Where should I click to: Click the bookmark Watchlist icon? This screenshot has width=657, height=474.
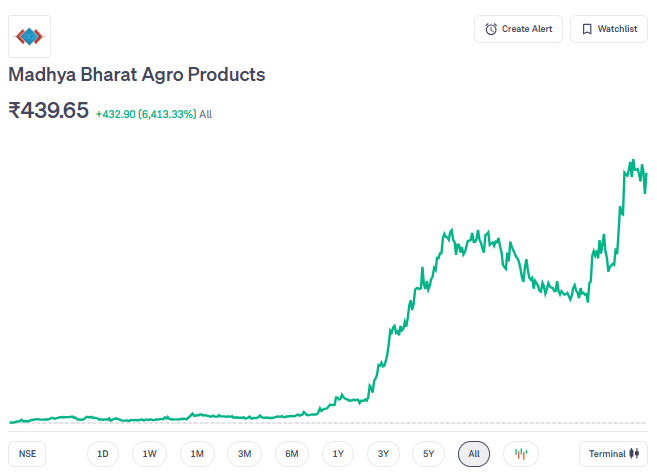pos(587,29)
